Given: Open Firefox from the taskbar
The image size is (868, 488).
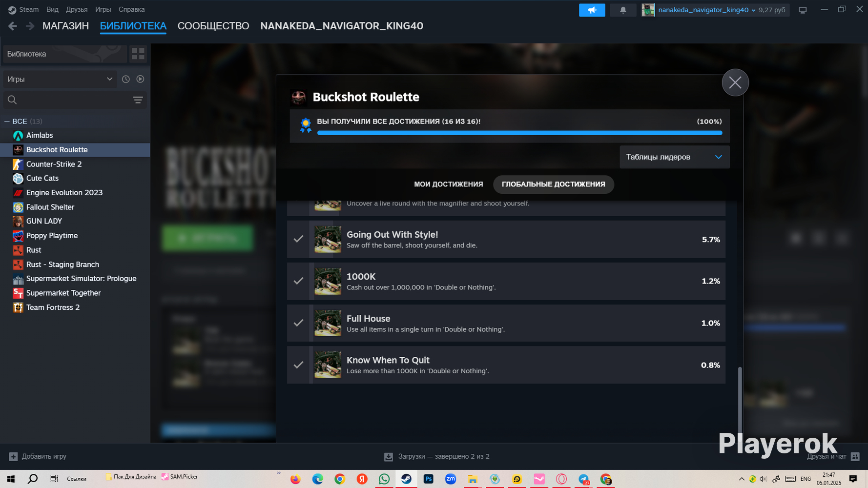Looking at the screenshot, I should 295,479.
